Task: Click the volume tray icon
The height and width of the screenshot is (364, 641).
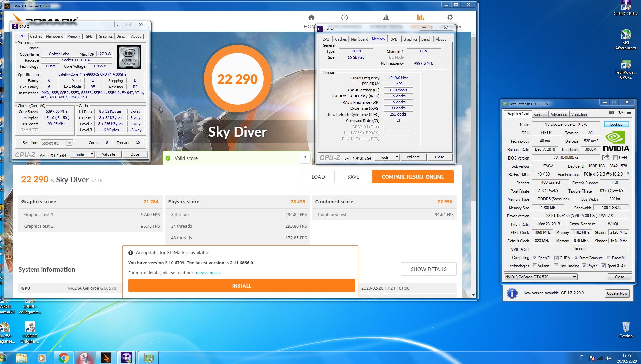Action: (608, 358)
